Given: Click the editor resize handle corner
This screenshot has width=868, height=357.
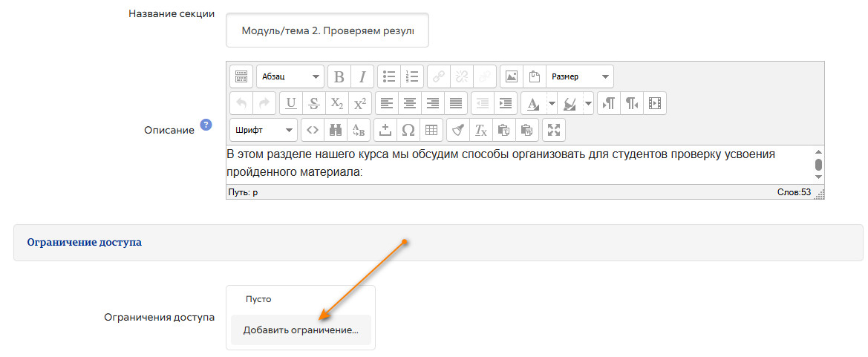Looking at the screenshot, I should pos(820,194).
